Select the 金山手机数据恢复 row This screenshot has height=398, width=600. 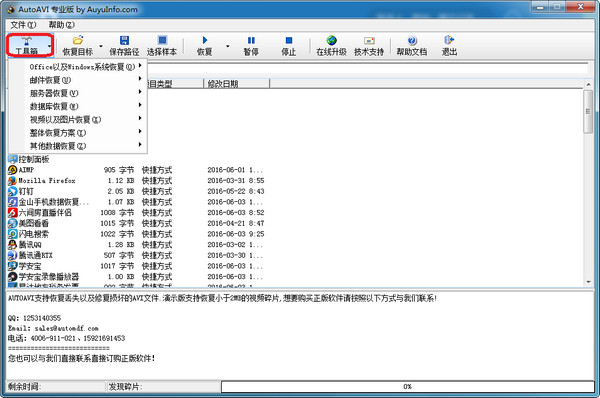136,202
